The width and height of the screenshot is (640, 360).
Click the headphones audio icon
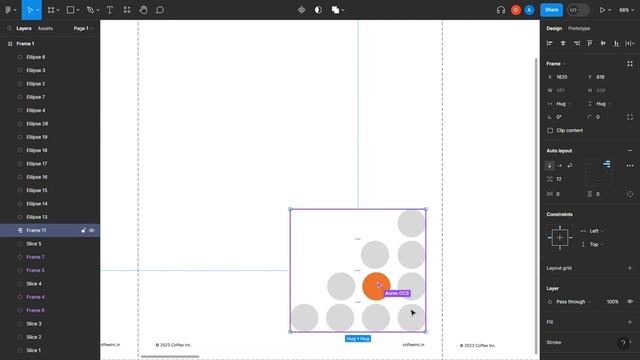(x=501, y=10)
